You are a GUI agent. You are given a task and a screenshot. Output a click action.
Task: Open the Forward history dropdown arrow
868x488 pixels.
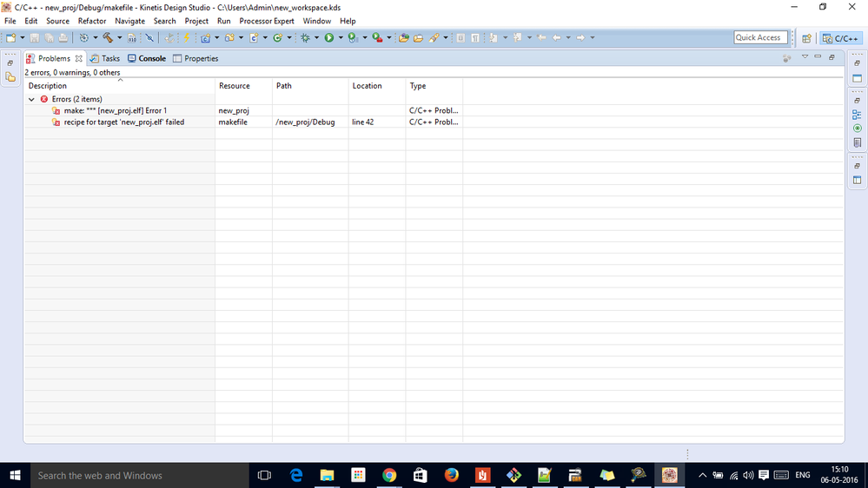(593, 37)
